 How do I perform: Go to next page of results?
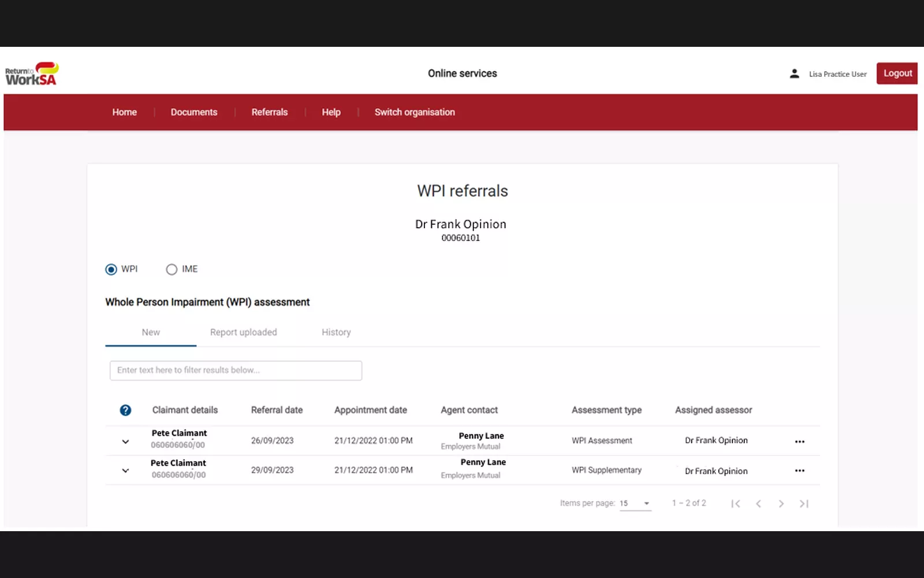point(781,503)
